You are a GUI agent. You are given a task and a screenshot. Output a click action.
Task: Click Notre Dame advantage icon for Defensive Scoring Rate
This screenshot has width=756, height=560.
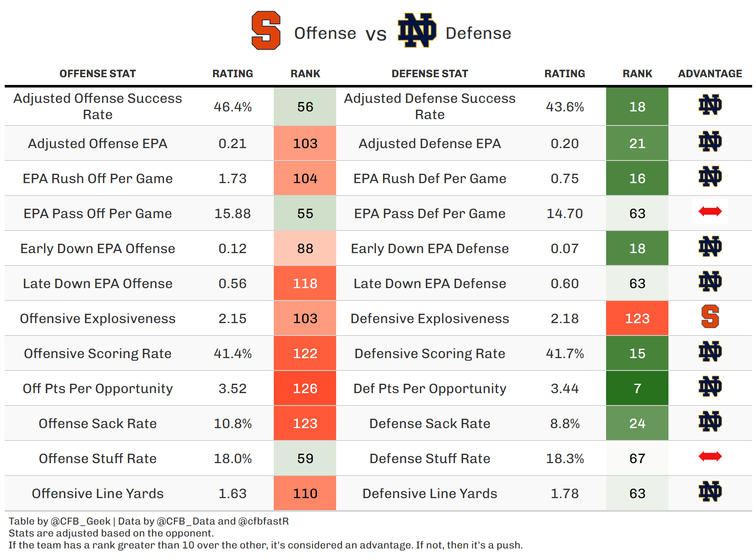[710, 352]
